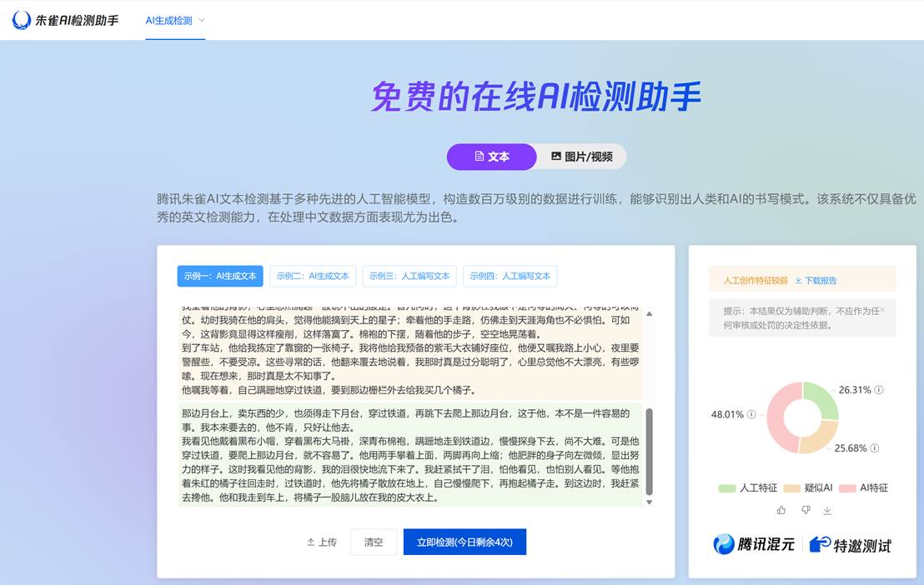The image size is (924, 585).
Task: Click info icon next to 26.31%
Action: (x=879, y=389)
